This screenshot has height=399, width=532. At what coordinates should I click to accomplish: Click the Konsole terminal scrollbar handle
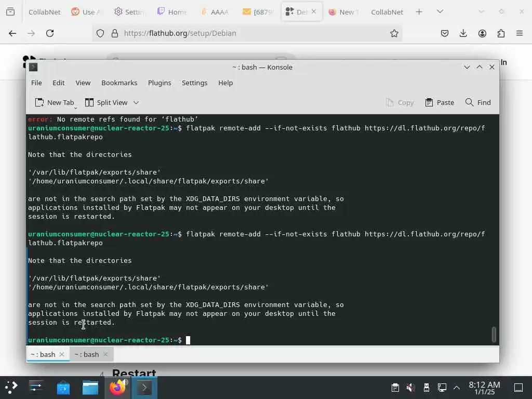click(x=494, y=335)
